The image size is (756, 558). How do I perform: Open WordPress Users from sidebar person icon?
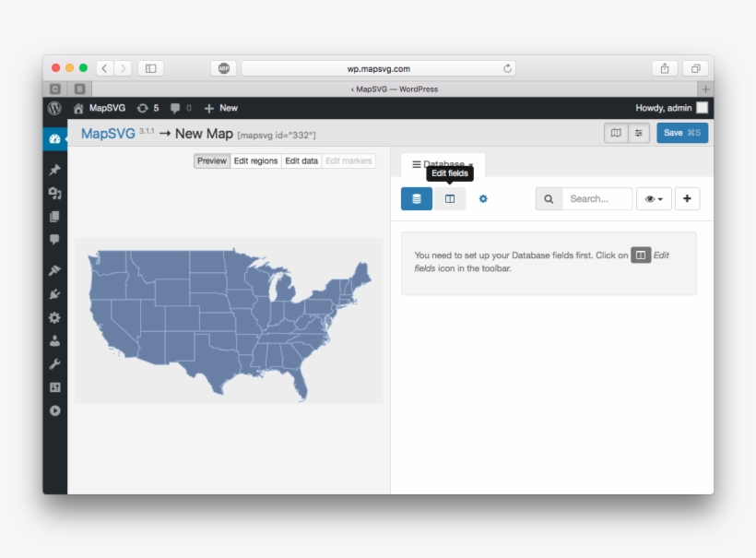point(54,340)
